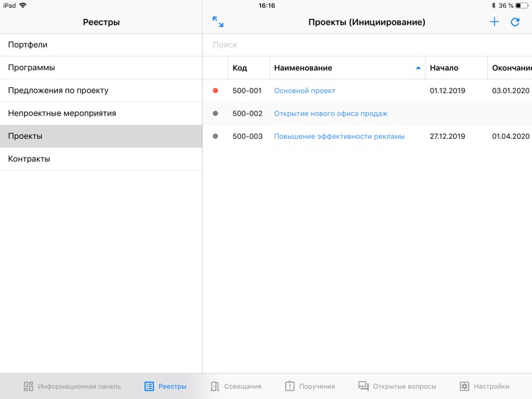
Task: Select Непроектные мероприятия registry
Action: (x=101, y=113)
